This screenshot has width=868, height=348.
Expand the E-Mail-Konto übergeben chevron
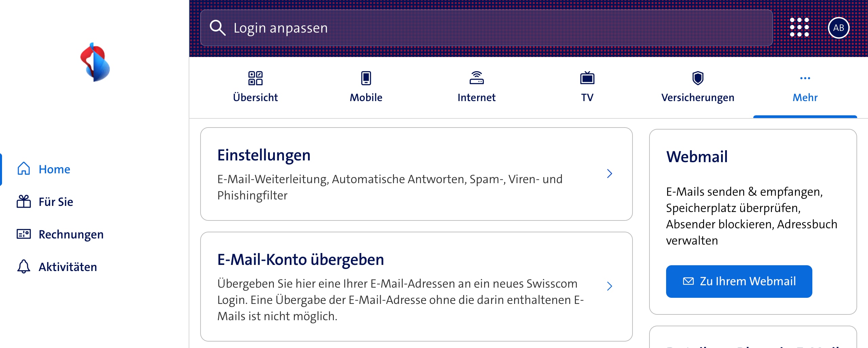609,286
